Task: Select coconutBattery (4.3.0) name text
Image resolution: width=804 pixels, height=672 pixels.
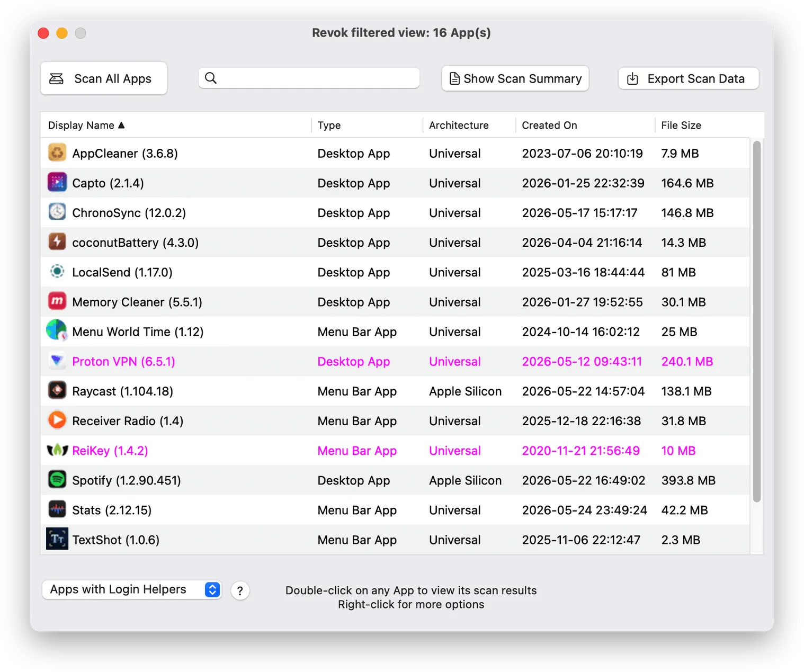Action: (135, 242)
